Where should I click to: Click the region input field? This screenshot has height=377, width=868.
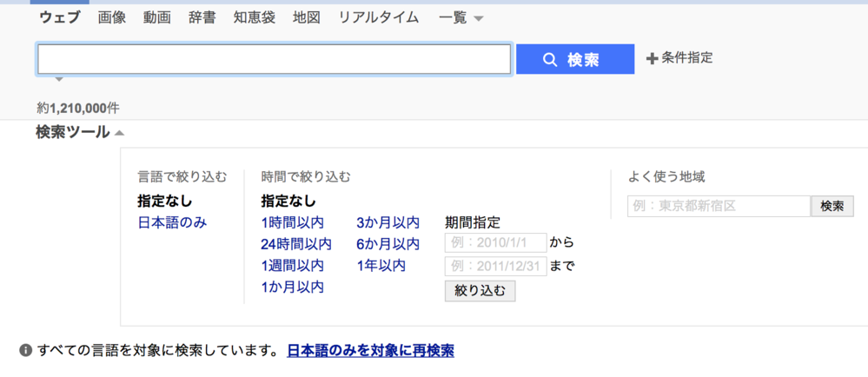pos(718,206)
